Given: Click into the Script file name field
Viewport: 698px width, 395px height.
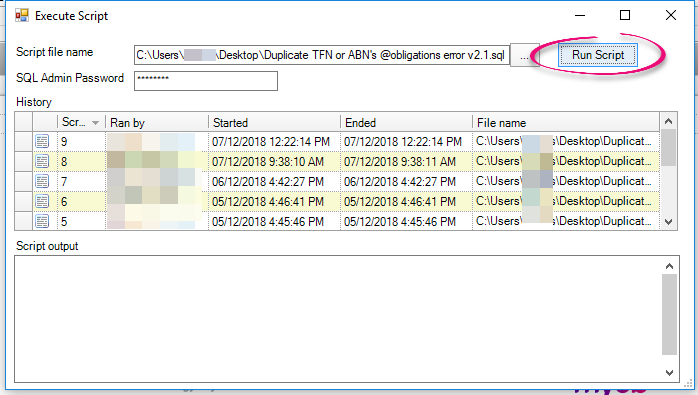Looking at the screenshot, I should (322, 55).
